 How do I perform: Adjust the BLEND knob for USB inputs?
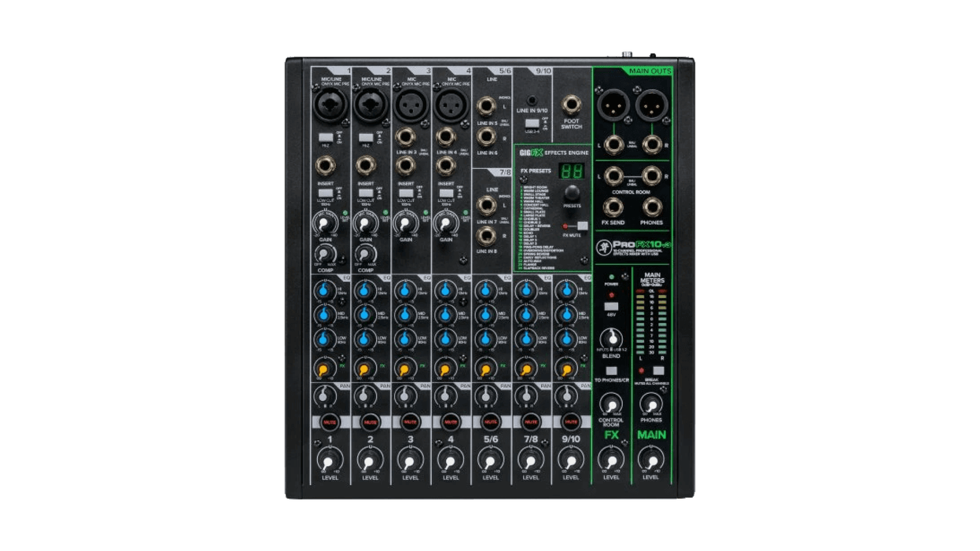click(612, 336)
